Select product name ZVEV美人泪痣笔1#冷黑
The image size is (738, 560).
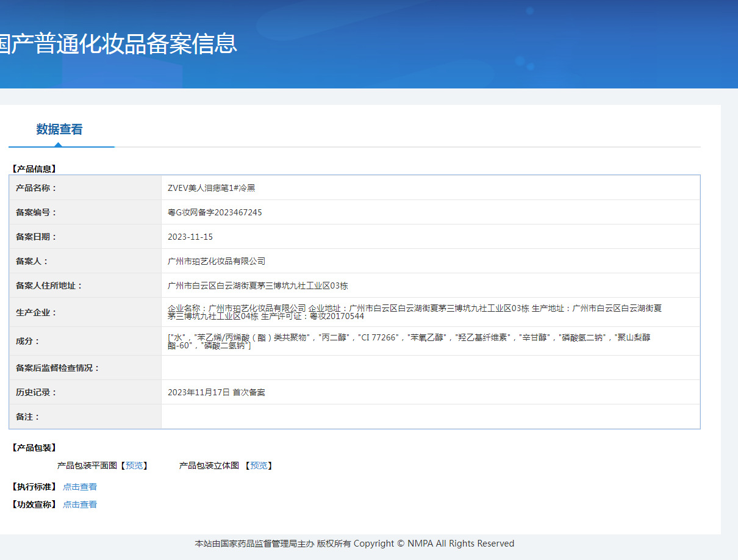click(x=211, y=188)
